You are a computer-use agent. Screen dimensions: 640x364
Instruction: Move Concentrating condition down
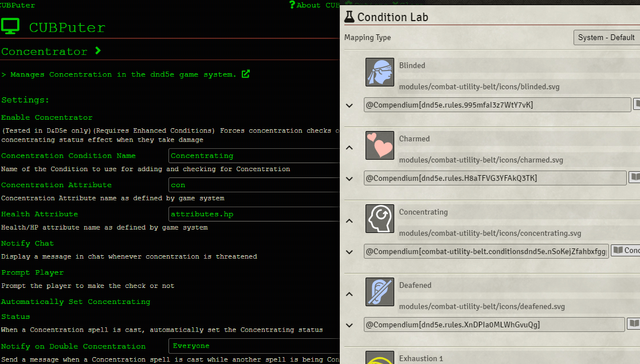click(x=350, y=252)
